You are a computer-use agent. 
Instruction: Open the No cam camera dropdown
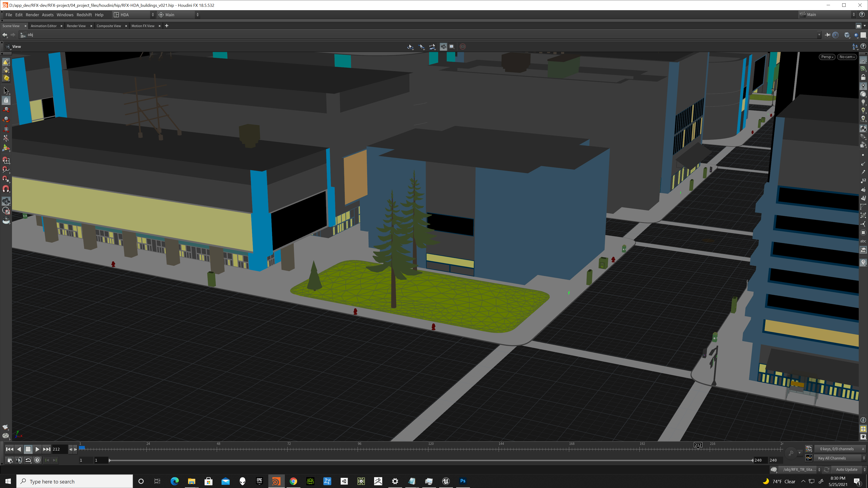847,57
